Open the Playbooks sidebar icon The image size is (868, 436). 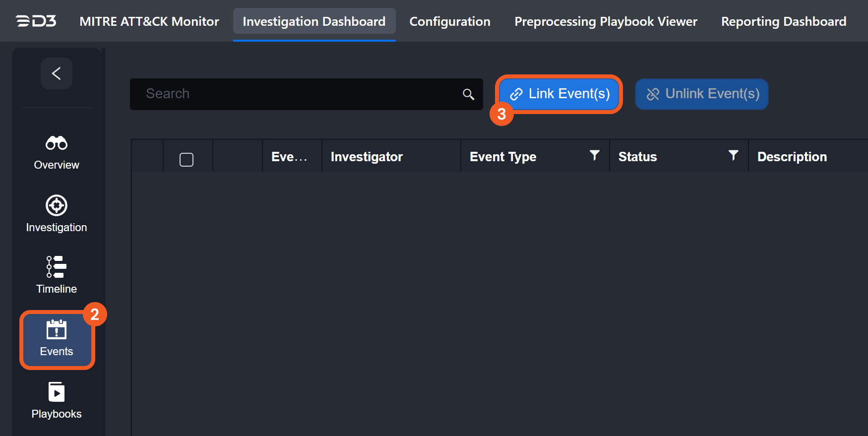57,392
